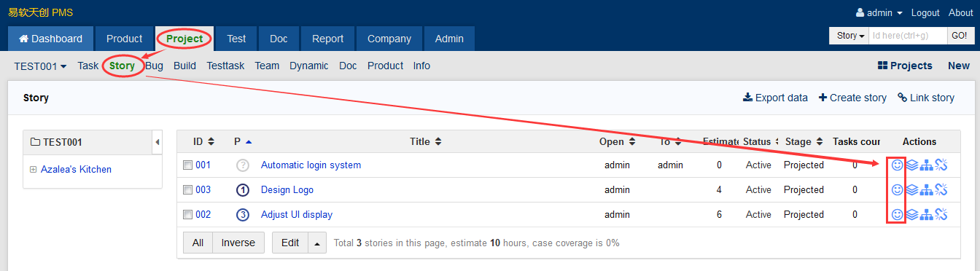This screenshot has width=980, height=271.
Task: Check the box for story 001
Action: point(187,165)
